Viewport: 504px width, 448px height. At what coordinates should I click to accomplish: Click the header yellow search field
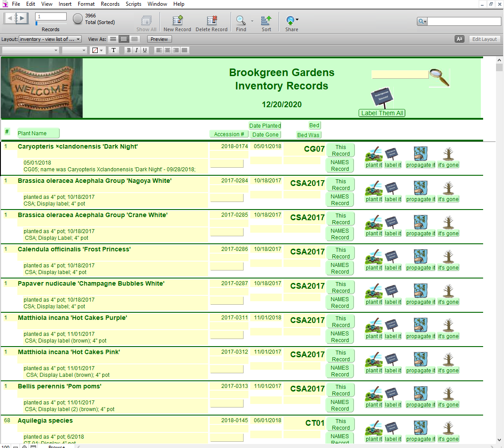click(400, 74)
